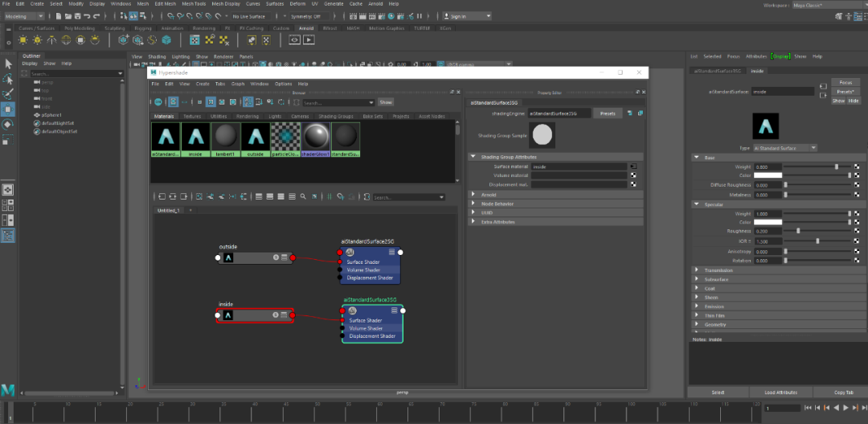Open the Graph menu in Hypershade
This screenshot has height=424, width=868.
[237, 84]
